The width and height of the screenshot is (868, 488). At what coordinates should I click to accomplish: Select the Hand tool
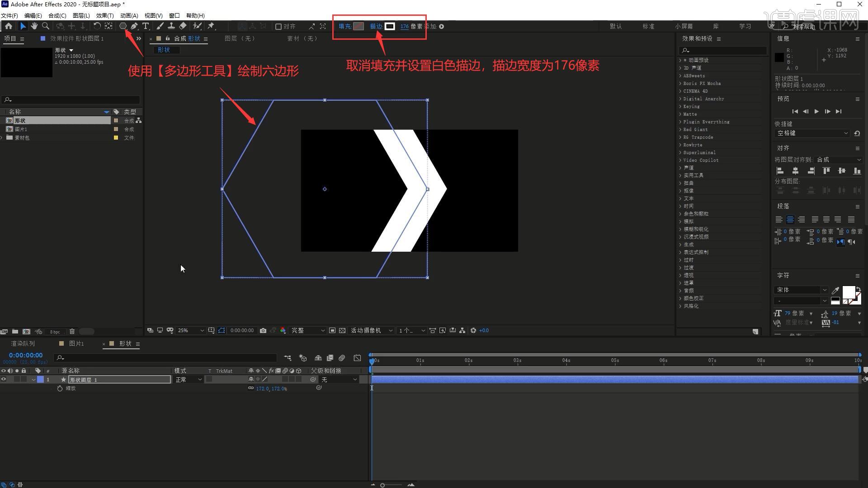34,26
